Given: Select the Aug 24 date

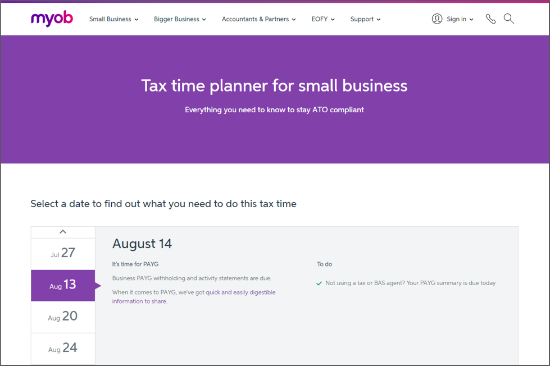Looking at the screenshot, I should (63, 348).
